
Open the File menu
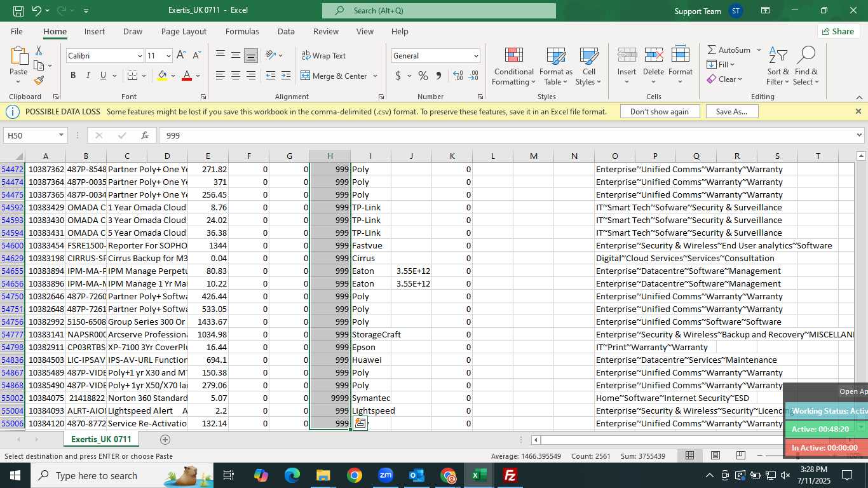coord(17,31)
